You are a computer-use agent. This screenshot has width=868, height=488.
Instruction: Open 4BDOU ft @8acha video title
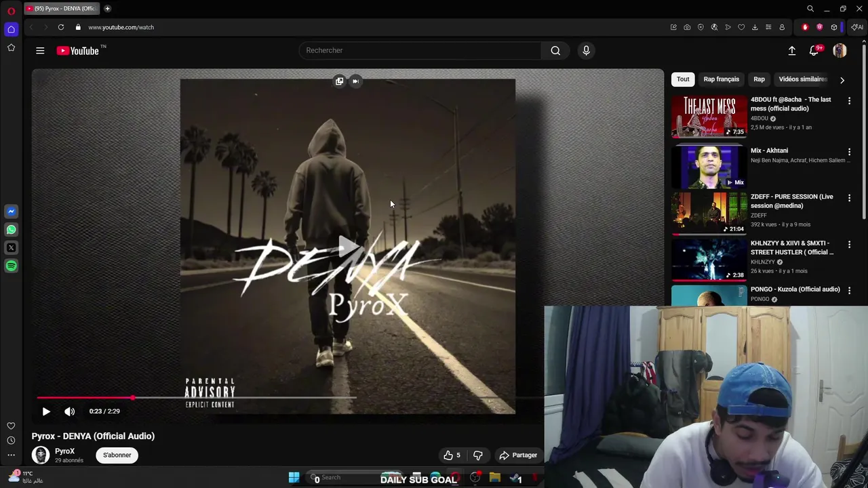pos(791,104)
